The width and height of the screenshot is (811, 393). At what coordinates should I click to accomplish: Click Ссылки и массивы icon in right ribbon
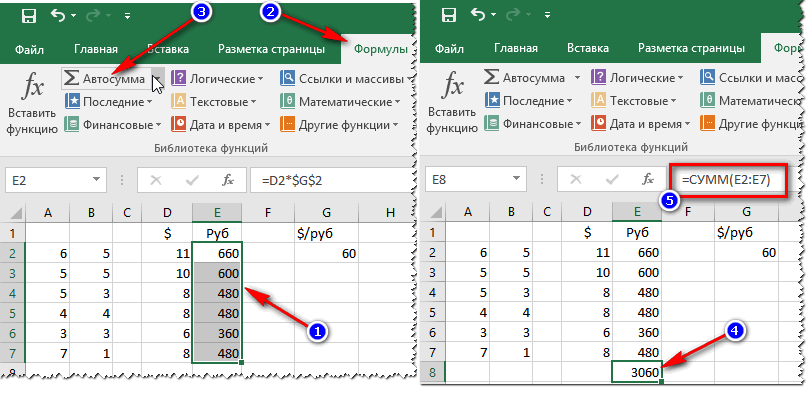pos(707,78)
